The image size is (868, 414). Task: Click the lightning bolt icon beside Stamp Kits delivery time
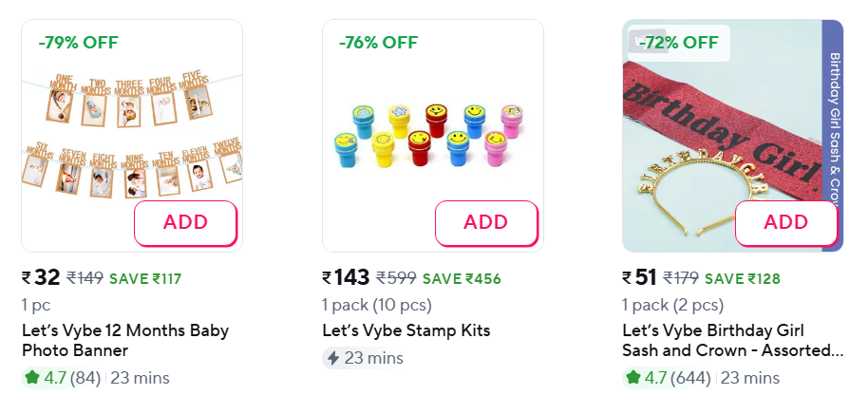[x=332, y=358]
